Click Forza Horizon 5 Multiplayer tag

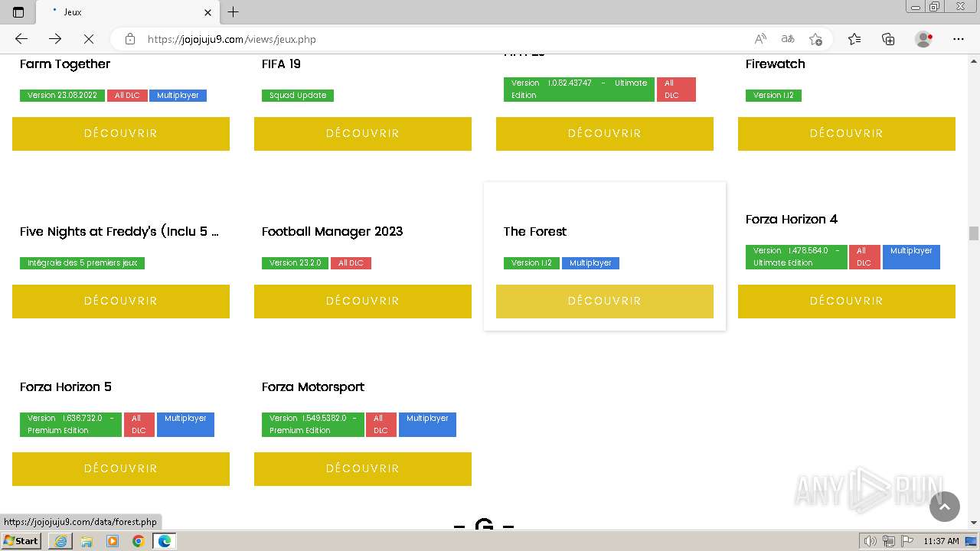point(185,425)
